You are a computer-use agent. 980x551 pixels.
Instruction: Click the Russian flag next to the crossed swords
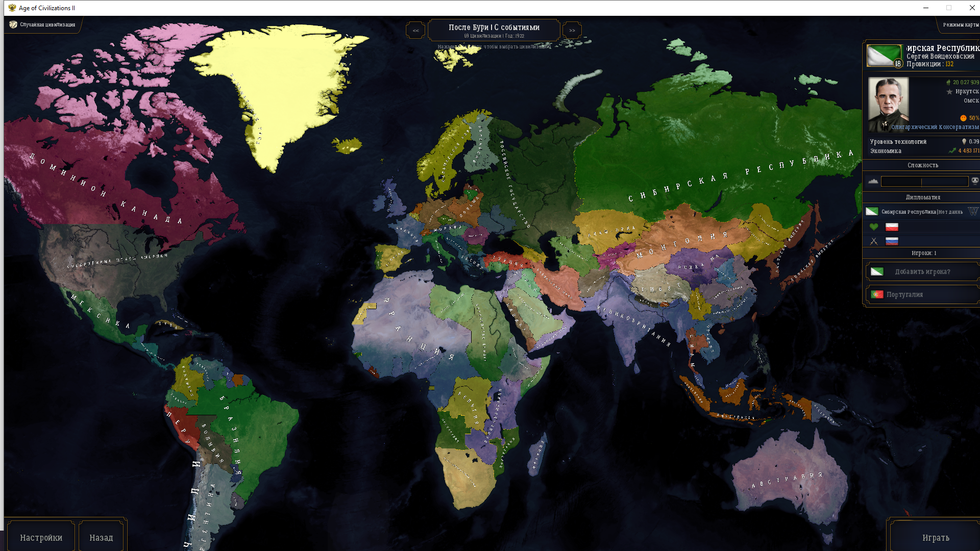(892, 241)
